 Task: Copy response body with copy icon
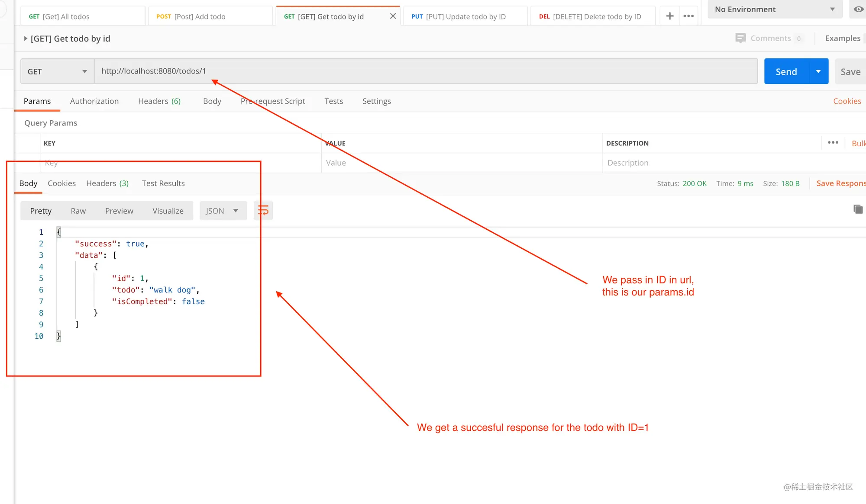tap(858, 209)
